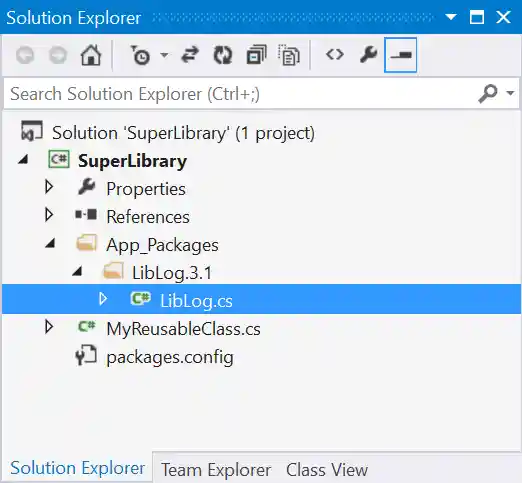Go to Home view in Solution Explorer

(91, 55)
